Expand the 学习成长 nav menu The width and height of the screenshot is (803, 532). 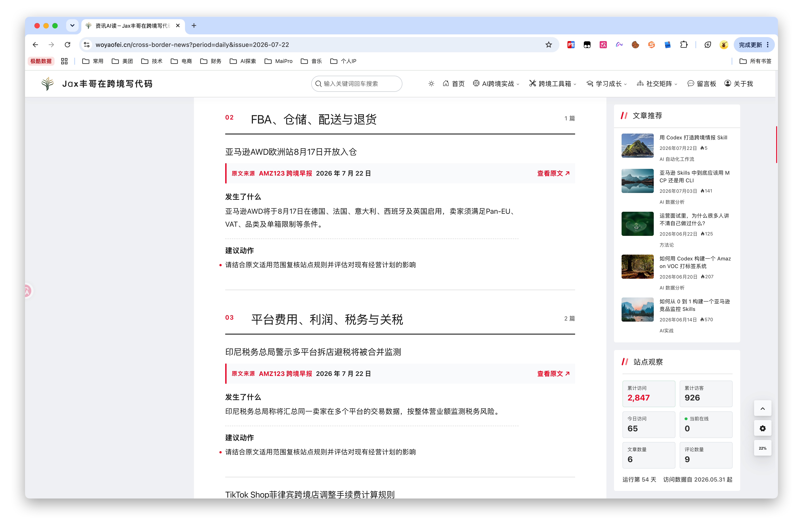pos(606,84)
